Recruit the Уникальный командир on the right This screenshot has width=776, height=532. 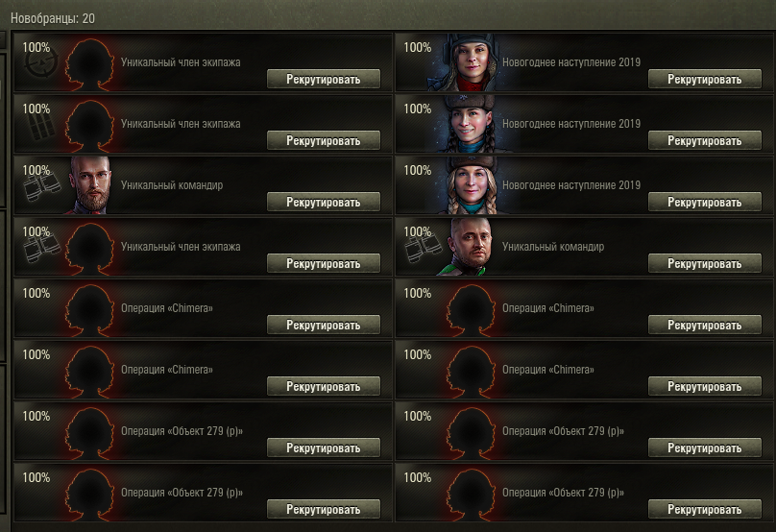[x=705, y=263]
